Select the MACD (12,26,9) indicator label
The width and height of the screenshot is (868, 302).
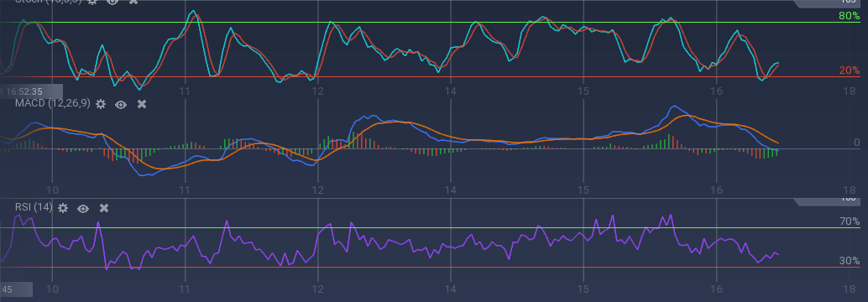point(53,103)
